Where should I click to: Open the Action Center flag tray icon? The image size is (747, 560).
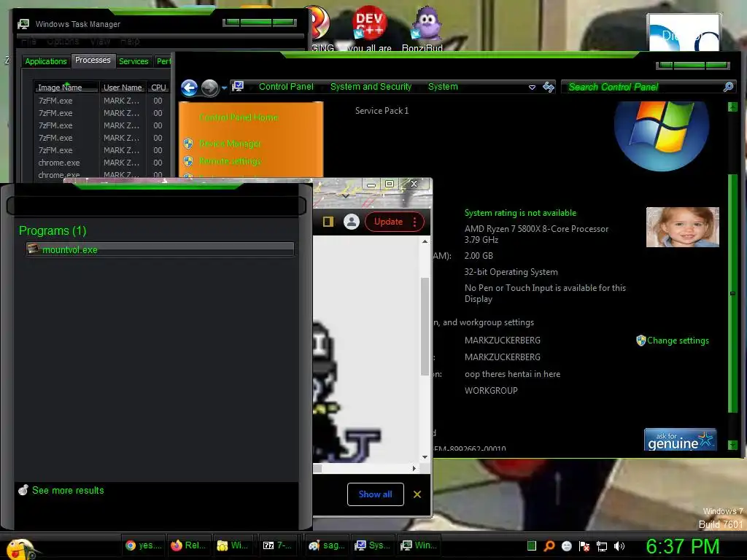pyautogui.click(x=584, y=546)
